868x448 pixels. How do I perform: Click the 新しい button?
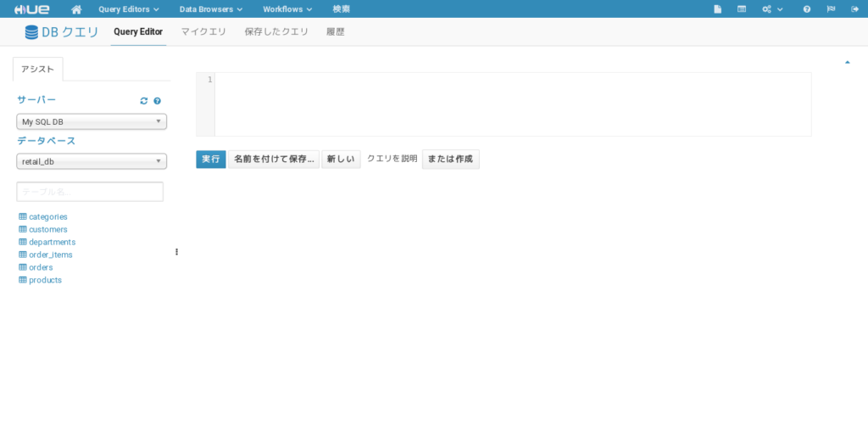coord(341,160)
